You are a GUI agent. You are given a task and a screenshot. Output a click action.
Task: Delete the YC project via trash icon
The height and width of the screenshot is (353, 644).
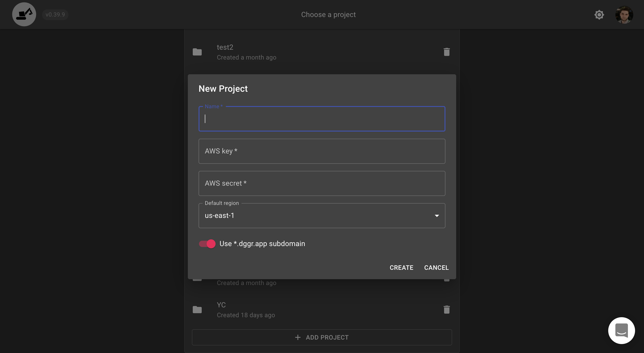click(x=447, y=310)
